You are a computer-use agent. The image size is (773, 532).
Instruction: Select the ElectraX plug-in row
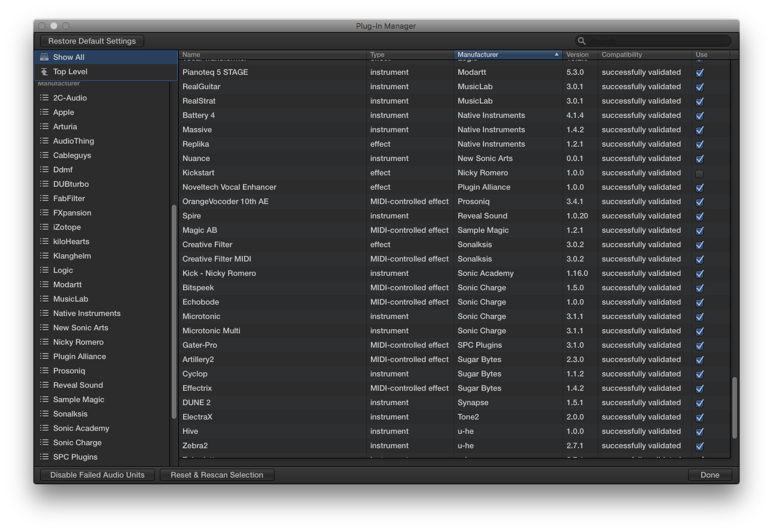454,417
